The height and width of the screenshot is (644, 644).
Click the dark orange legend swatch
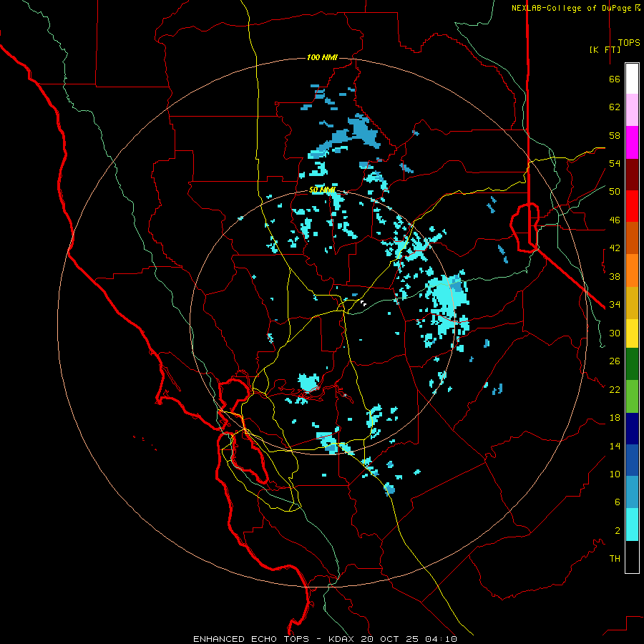632,238
